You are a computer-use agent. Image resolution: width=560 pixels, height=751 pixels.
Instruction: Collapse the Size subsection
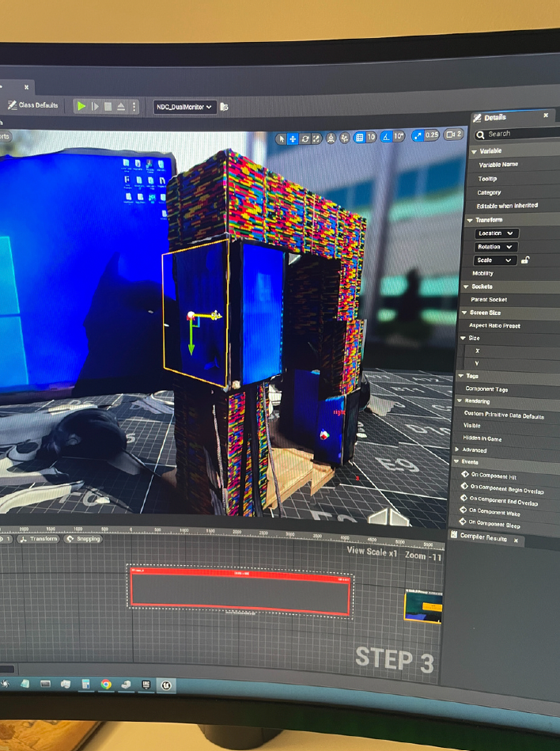463,338
